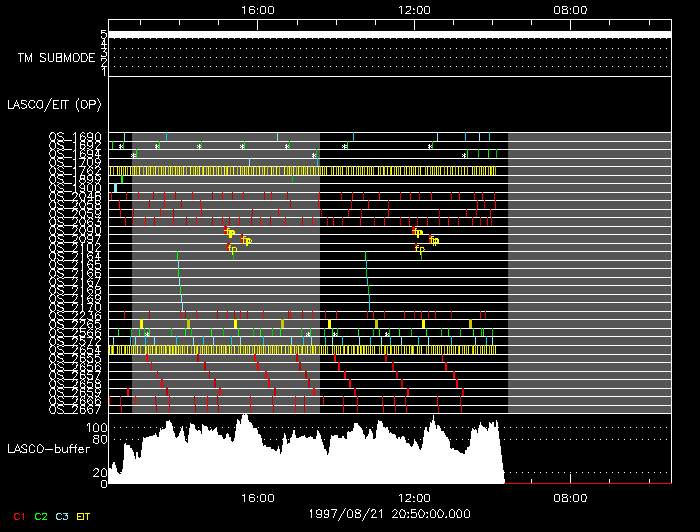This screenshot has height=532, width=700.
Task: Click the 1997/08/21 20:50:00.000 timestamp
Action: [389, 511]
